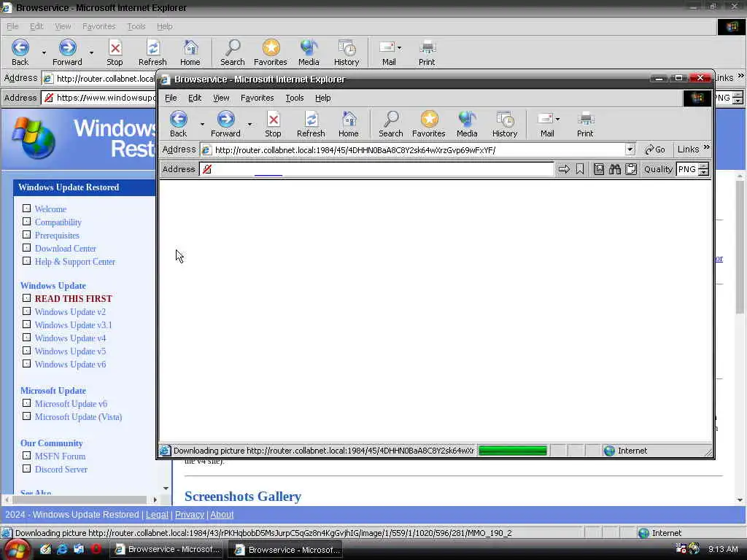Screen dimensions: 747x560
Task: Click Forward in the front IE window toolbar
Action: (226, 124)
